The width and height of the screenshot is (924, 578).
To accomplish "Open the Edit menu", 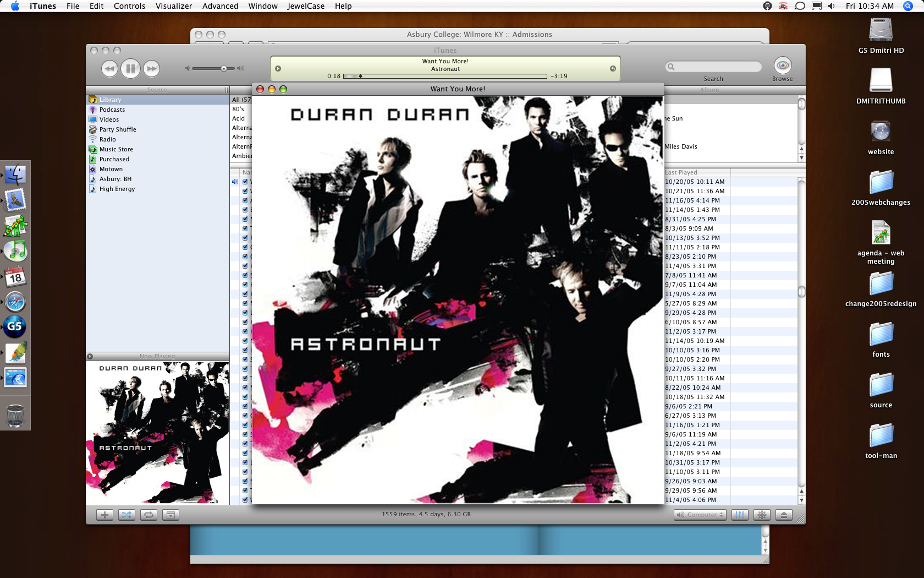I will click(x=96, y=6).
